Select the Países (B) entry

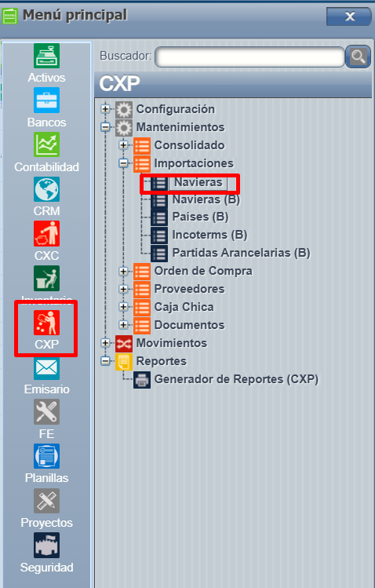pyautogui.click(x=200, y=217)
